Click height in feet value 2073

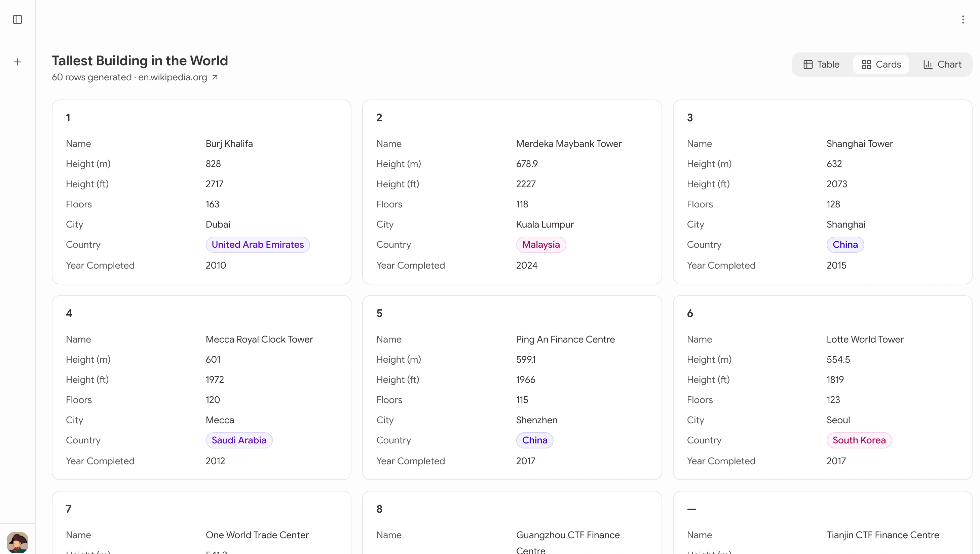click(x=836, y=184)
